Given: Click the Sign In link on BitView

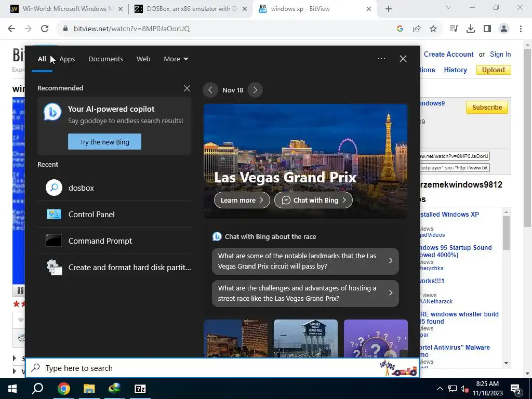Looking at the screenshot, I should click(500, 54).
